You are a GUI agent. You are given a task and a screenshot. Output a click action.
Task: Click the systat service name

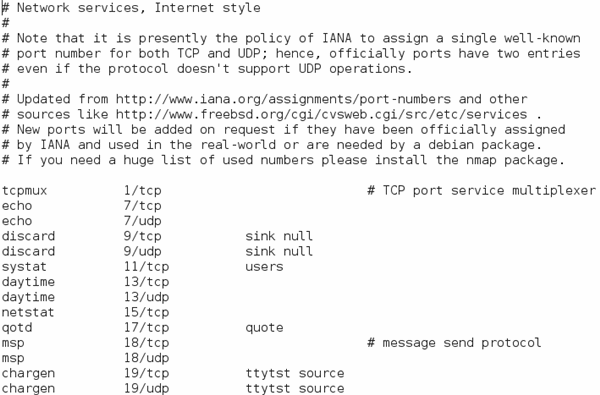[x=24, y=267]
